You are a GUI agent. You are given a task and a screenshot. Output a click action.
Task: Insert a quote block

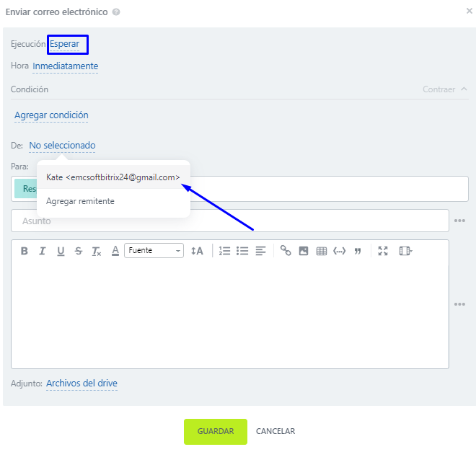click(357, 251)
